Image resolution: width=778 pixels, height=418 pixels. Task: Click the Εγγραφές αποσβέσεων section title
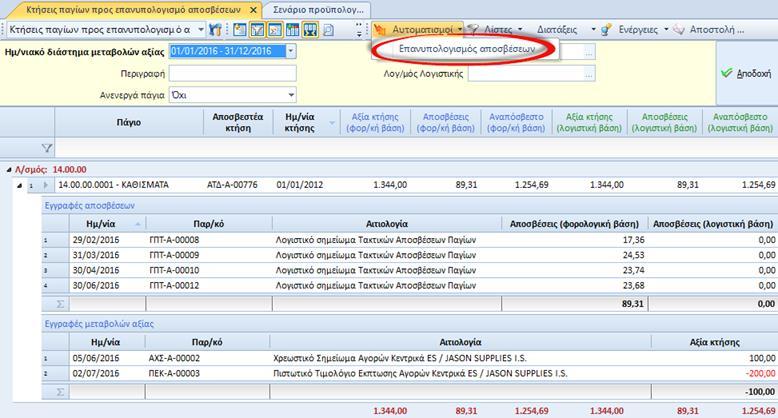[x=89, y=206]
